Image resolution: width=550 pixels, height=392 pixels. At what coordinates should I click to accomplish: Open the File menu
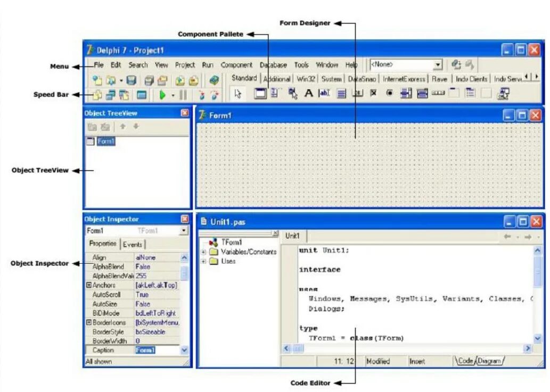click(98, 65)
